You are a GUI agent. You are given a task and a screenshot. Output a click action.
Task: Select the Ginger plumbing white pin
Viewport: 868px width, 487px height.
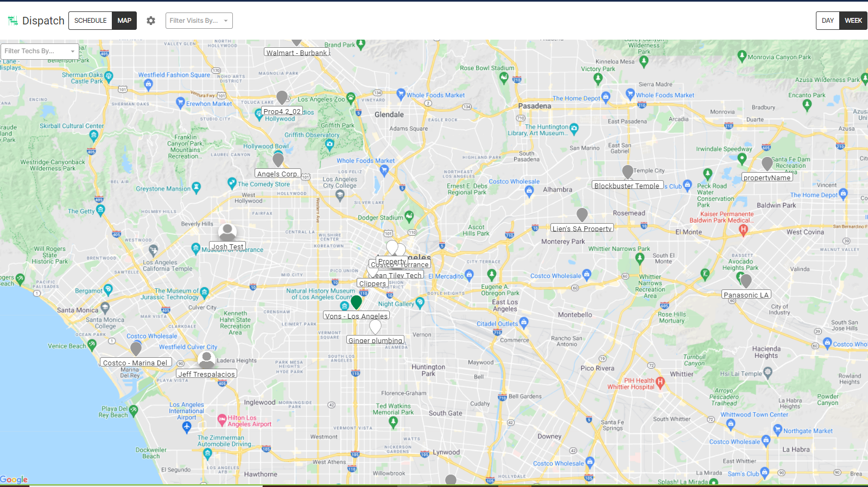click(375, 326)
